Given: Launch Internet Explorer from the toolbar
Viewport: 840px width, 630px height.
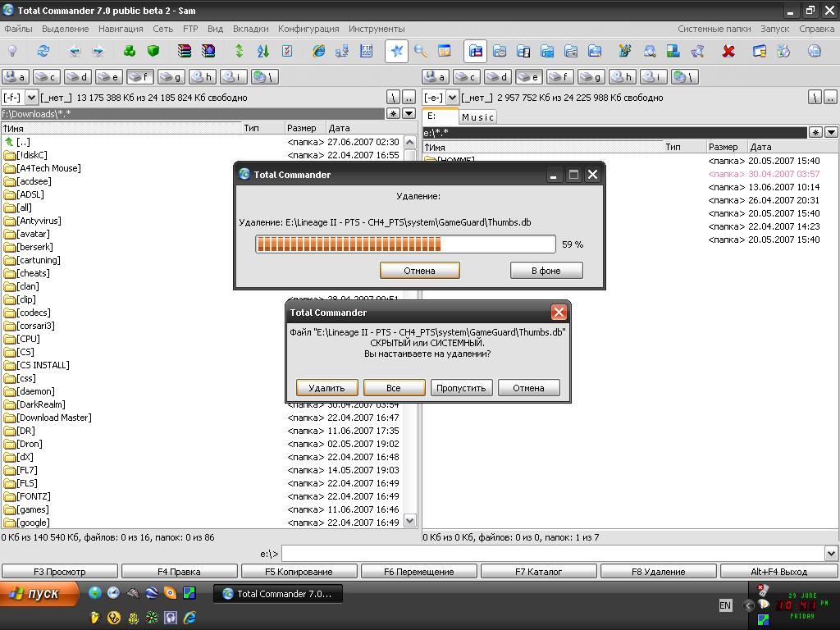Looking at the screenshot, I should tap(319, 51).
